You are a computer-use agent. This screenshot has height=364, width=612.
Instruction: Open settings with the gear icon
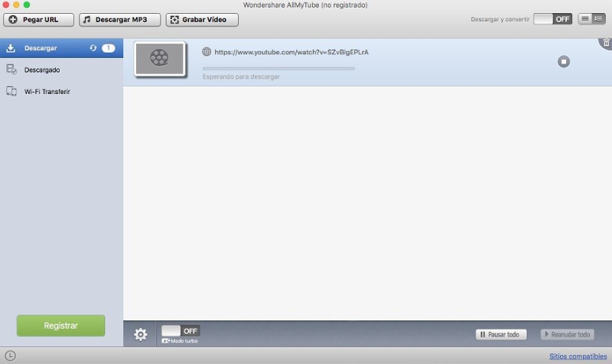(x=141, y=334)
